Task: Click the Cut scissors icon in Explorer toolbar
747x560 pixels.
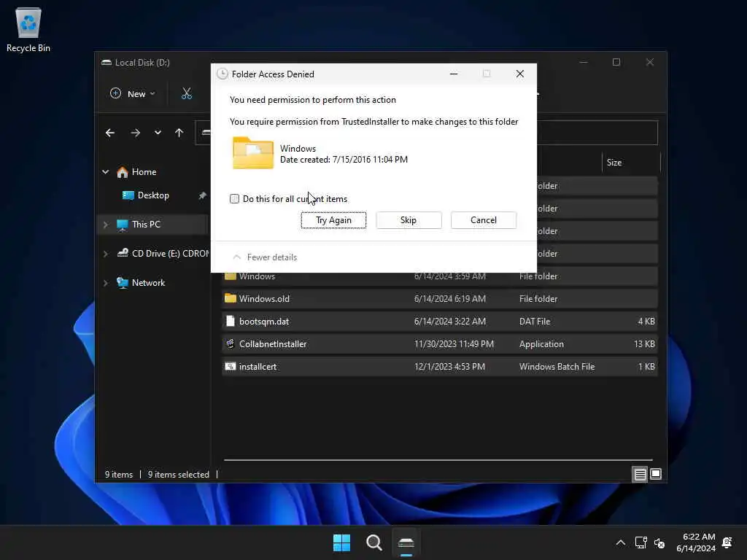Action: (186, 94)
